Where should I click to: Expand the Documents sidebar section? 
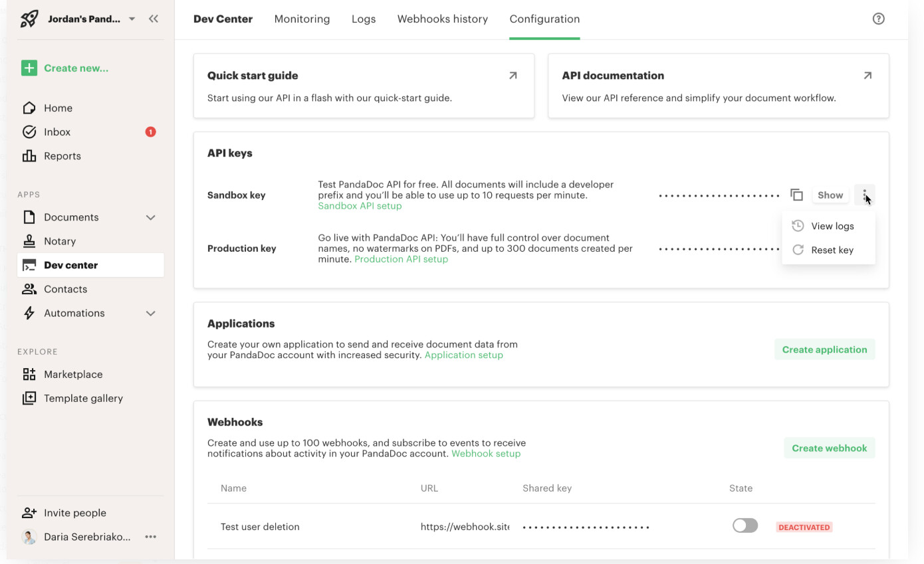151,217
